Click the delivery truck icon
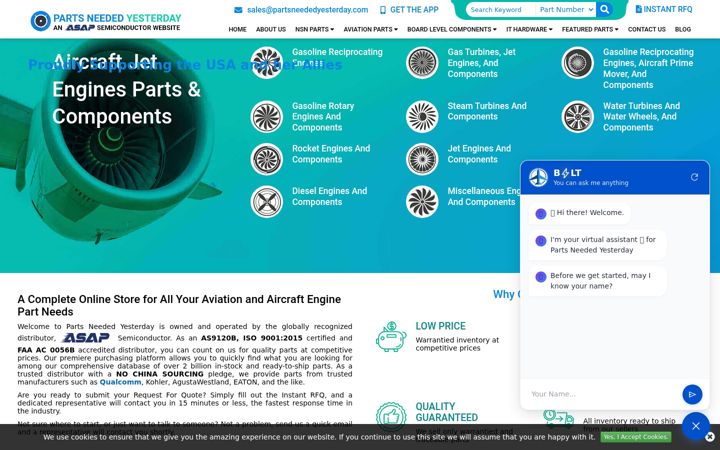Viewport: 720px width, 450px height. pos(558,418)
